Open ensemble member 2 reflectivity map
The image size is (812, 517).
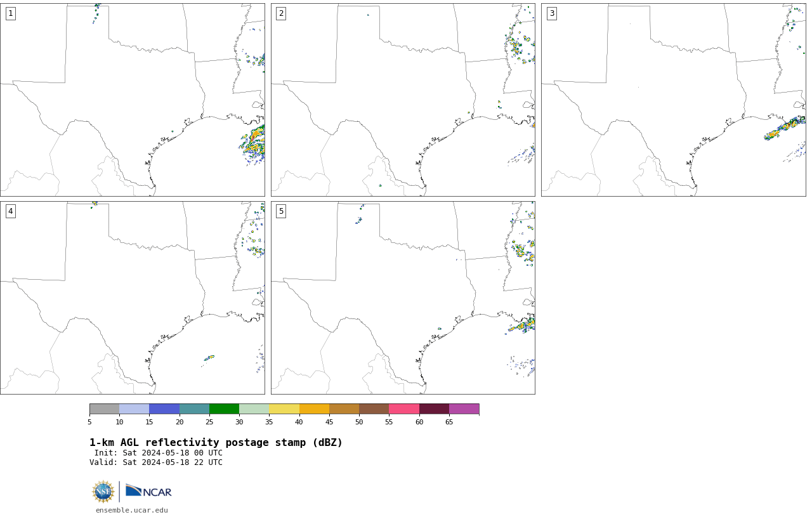click(403, 100)
